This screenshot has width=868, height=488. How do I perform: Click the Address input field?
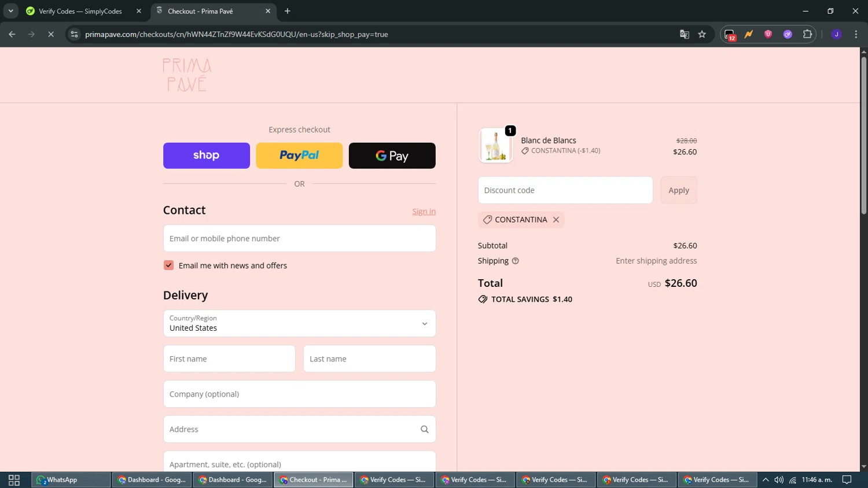coord(299,429)
